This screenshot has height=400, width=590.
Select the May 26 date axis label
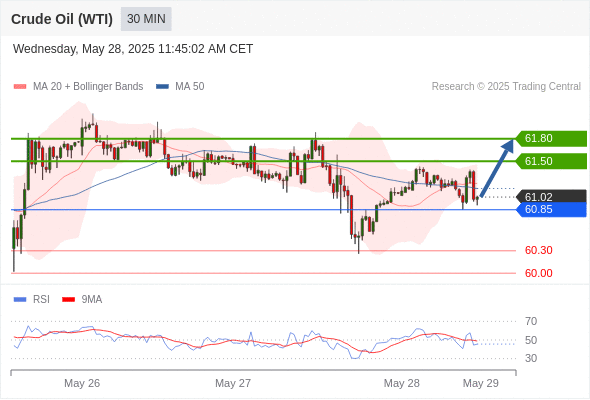click(82, 383)
